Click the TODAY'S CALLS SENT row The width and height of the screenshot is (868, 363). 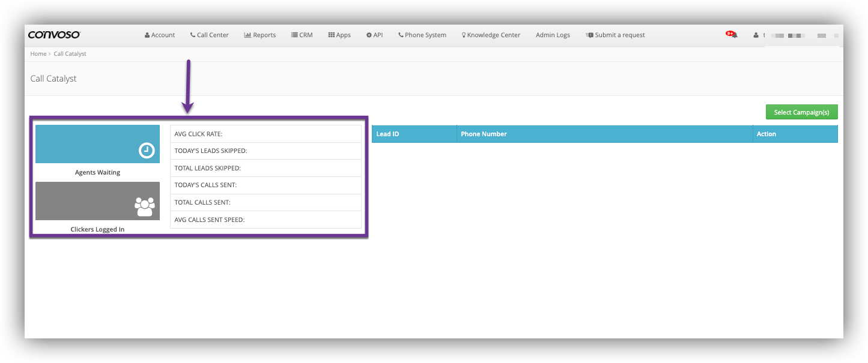pyautogui.click(x=266, y=185)
